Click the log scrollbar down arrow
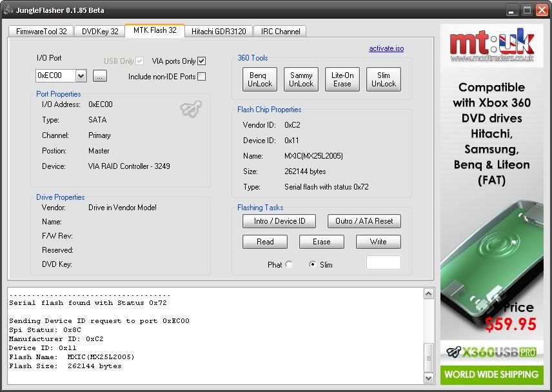The height and width of the screenshot is (392, 552). (428, 378)
